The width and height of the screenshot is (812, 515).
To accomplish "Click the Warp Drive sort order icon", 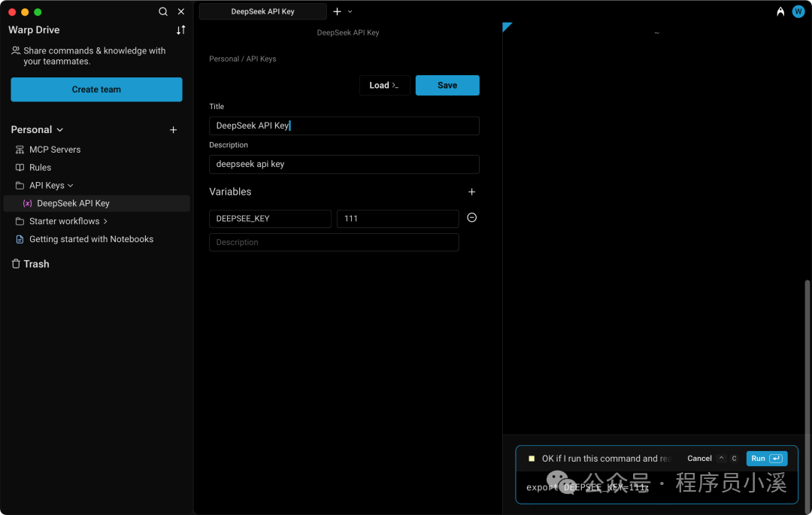I will [180, 30].
